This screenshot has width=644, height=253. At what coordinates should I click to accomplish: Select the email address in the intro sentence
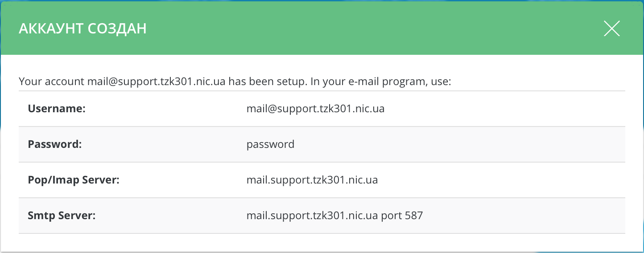pyautogui.click(x=156, y=82)
